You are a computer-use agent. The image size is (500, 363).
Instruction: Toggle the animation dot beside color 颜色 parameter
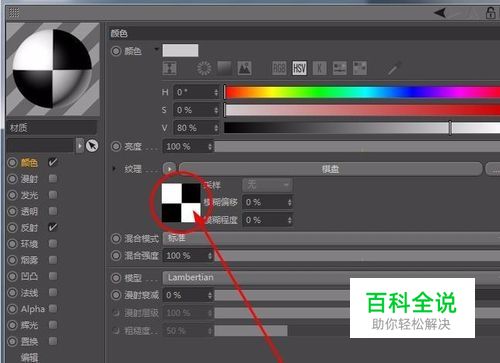click(x=116, y=51)
